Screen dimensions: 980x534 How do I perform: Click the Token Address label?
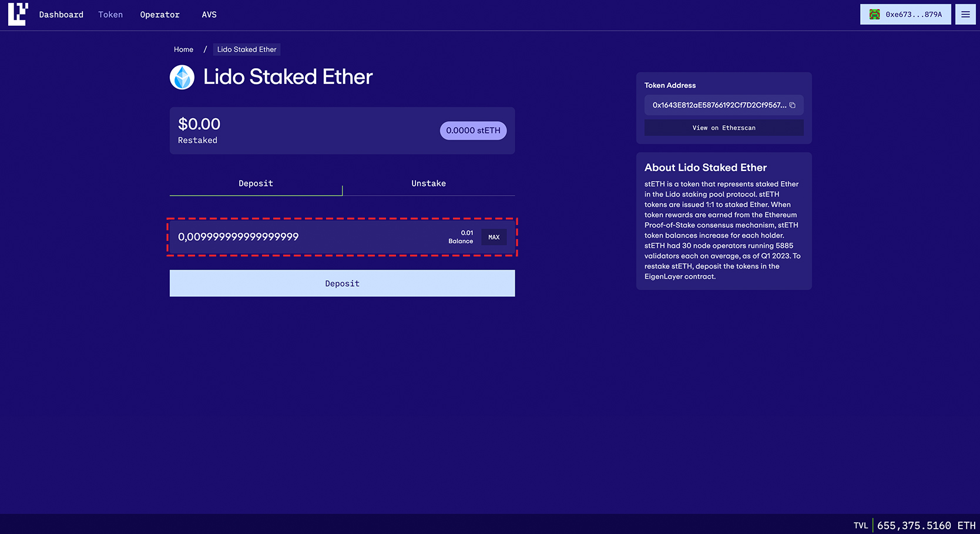[x=670, y=85]
